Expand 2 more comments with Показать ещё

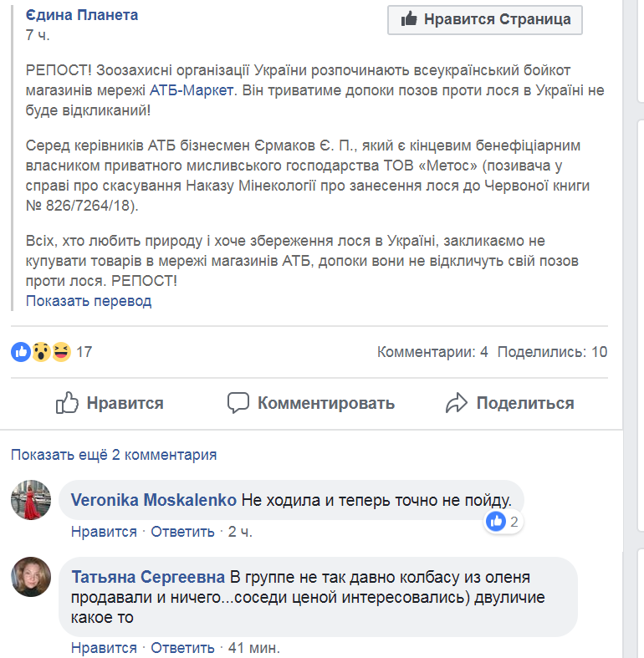pyautogui.click(x=114, y=455)
